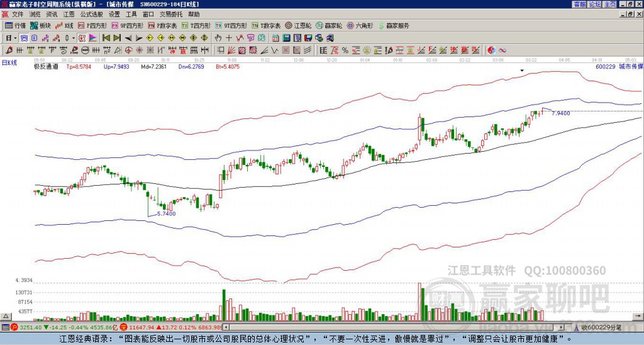Select the circle with horizontal line tool
Viewport: 644px width, 345px height.
point(85,50)
